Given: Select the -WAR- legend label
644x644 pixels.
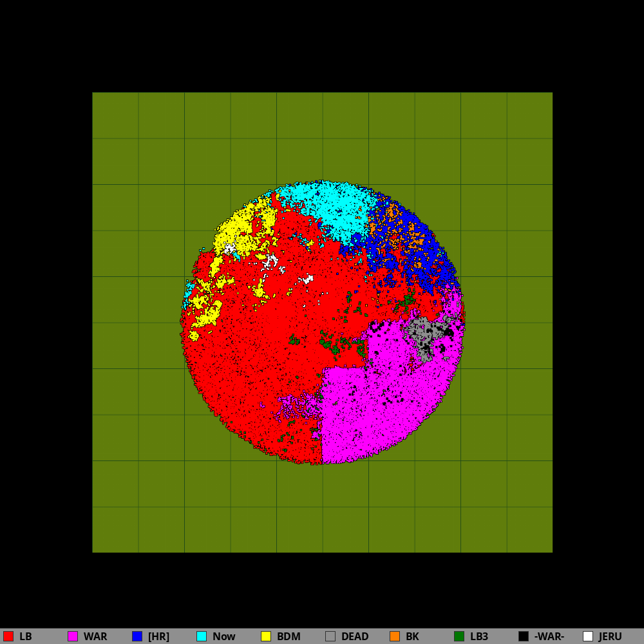Looking at the screenshot, I should [549, 637].
